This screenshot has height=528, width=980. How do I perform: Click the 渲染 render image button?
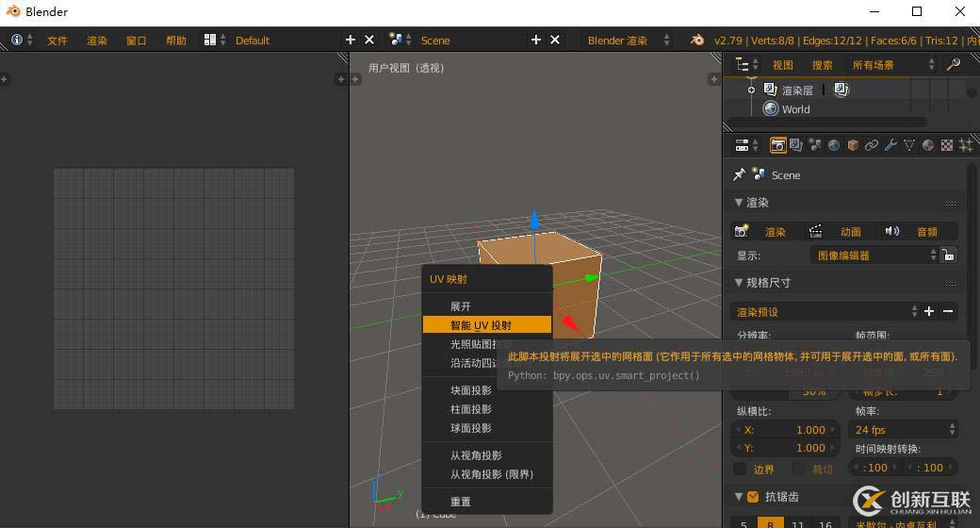[x=764, y=231]
